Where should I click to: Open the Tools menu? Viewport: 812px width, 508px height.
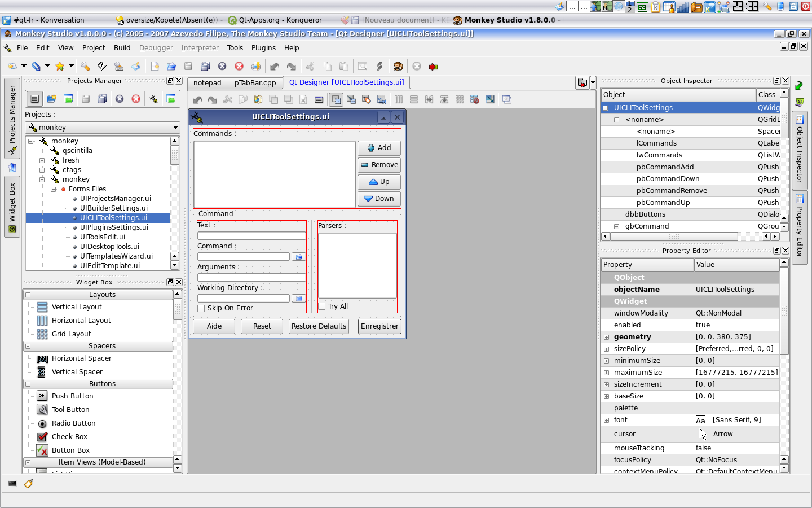click(235, 48)
